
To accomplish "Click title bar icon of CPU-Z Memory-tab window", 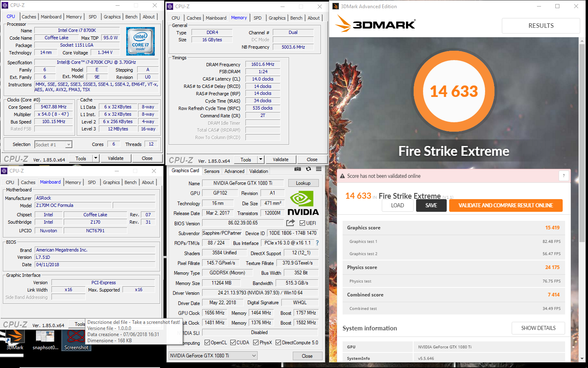I will [170, 6].
